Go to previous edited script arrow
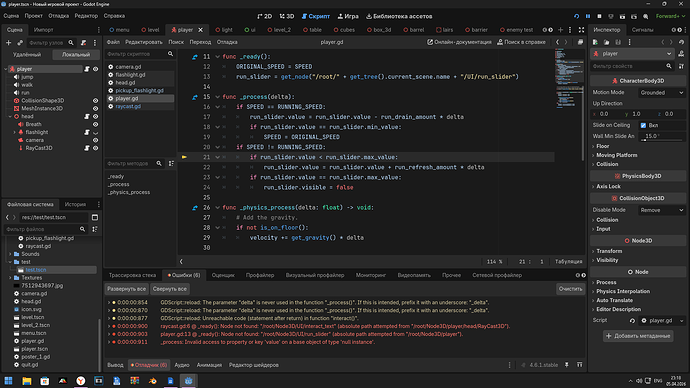The image size is (690, 388). coord(558,42)
